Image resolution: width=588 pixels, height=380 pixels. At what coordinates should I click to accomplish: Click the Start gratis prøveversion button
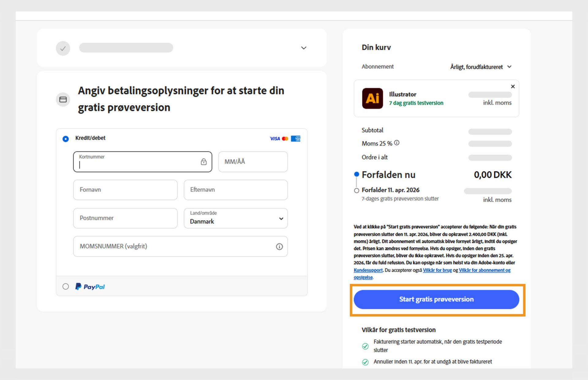pos(436,299)
